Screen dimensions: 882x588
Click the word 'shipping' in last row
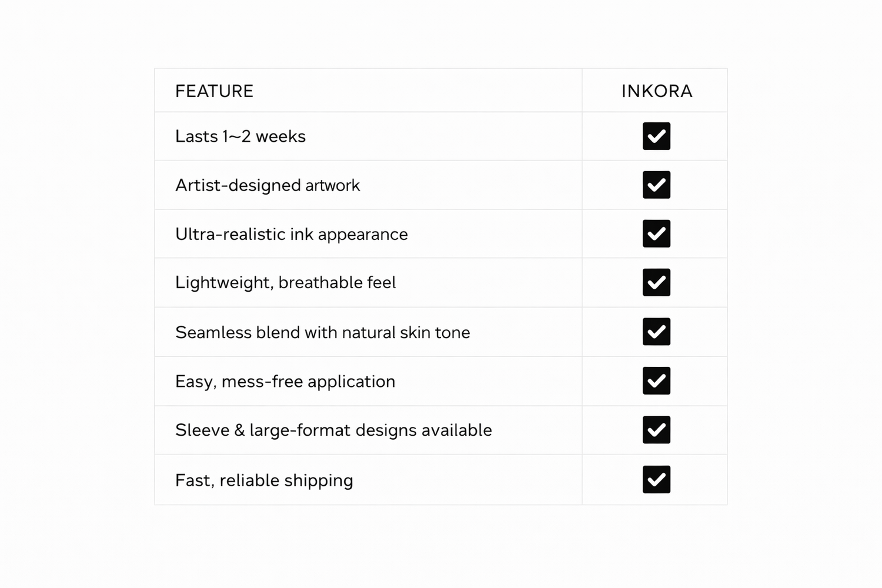click(318, 481)
